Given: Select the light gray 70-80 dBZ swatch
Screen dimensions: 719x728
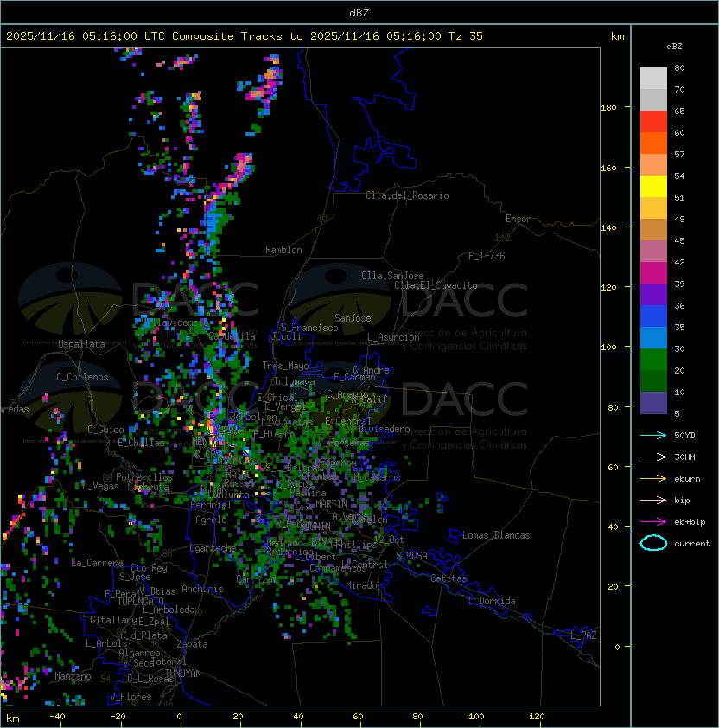Looking at the screenshot, I should 653,79.
